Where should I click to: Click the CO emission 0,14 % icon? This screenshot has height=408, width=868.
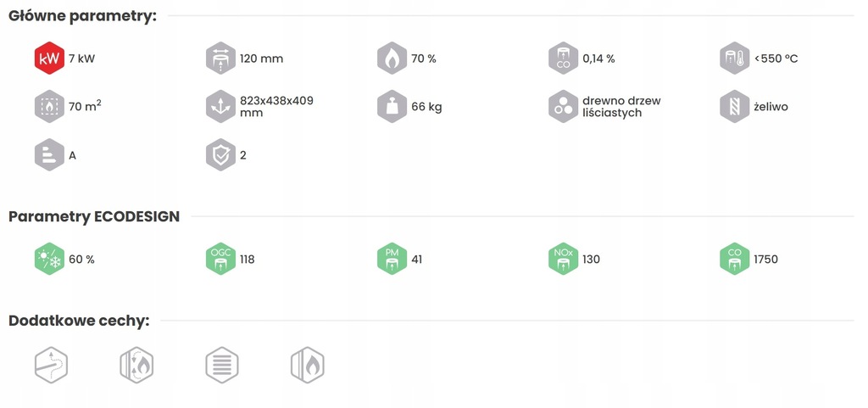[x=564, y=59]
